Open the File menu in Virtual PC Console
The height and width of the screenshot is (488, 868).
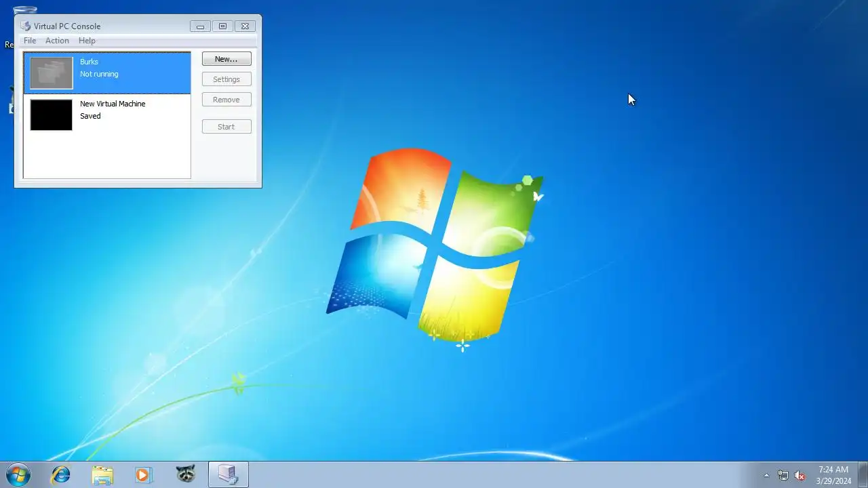[30, 41]
